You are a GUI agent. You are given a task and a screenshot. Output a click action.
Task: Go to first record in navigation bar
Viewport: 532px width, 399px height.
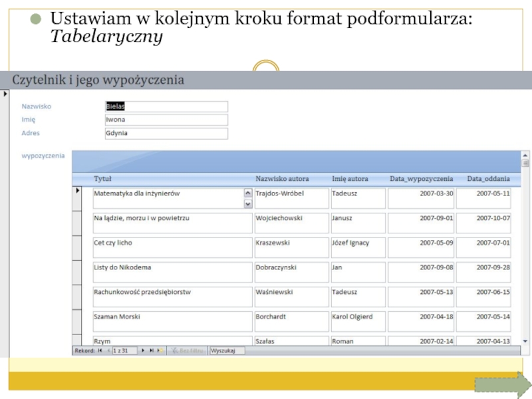(100, 350)
